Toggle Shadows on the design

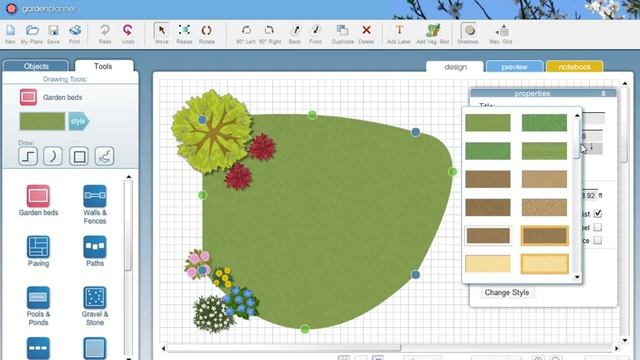[468, 34]
